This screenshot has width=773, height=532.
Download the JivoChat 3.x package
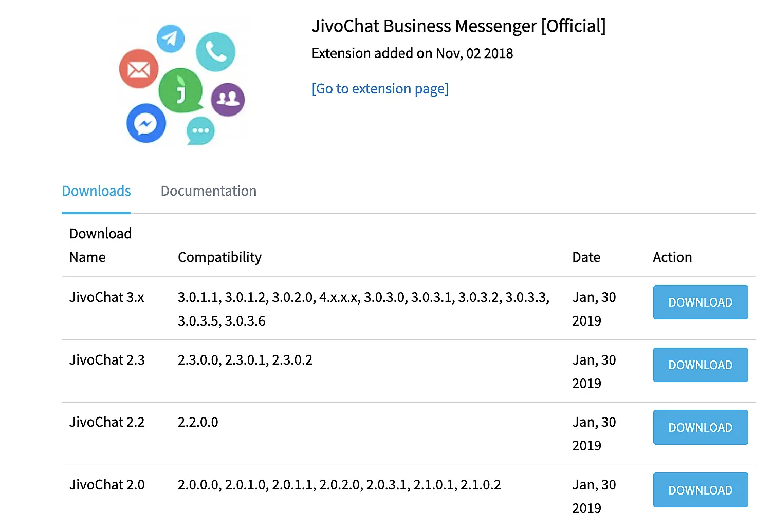pyautogui.click(x=700, y=302)
